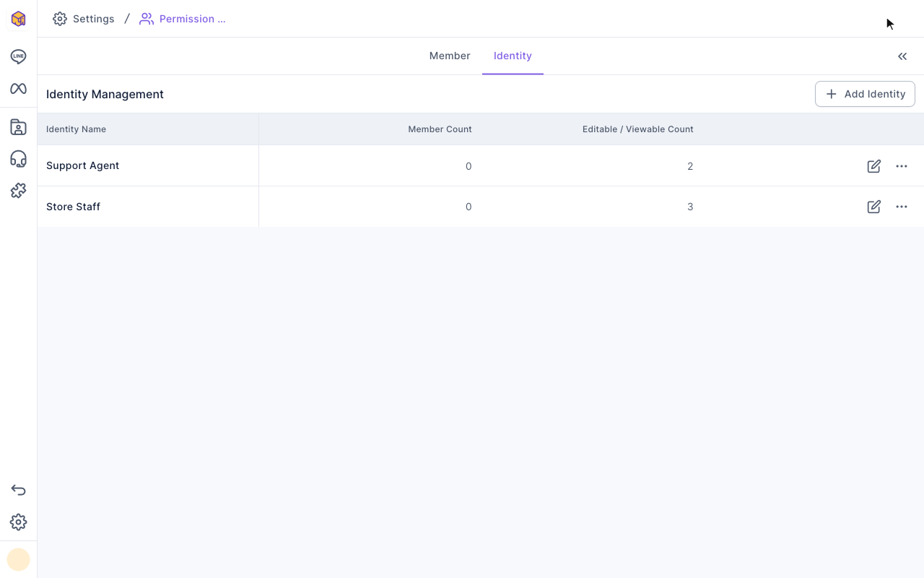Select the Identity tab
The height and width of the screenshot is (578, 924).
[513, 56]
